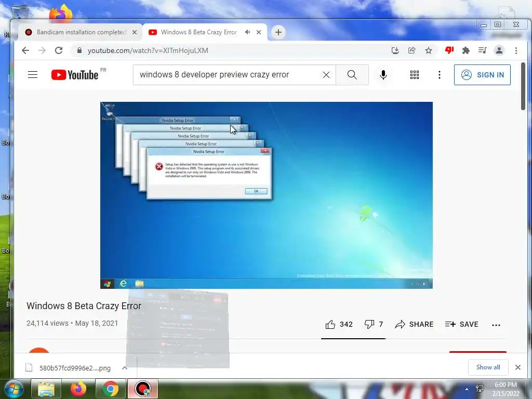This screenshot has height=399, width=532.
Task: Close the downloads bar
Action: pos(518,367)
